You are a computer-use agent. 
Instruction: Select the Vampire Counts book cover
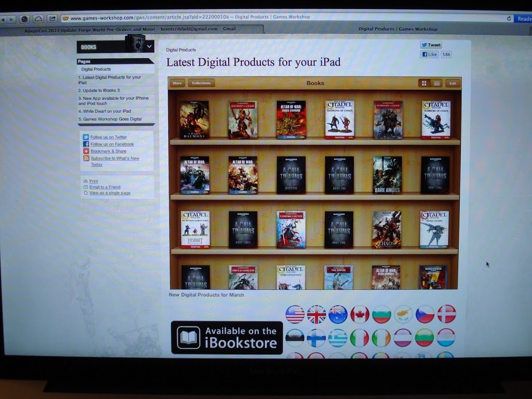tap(291, 230)
